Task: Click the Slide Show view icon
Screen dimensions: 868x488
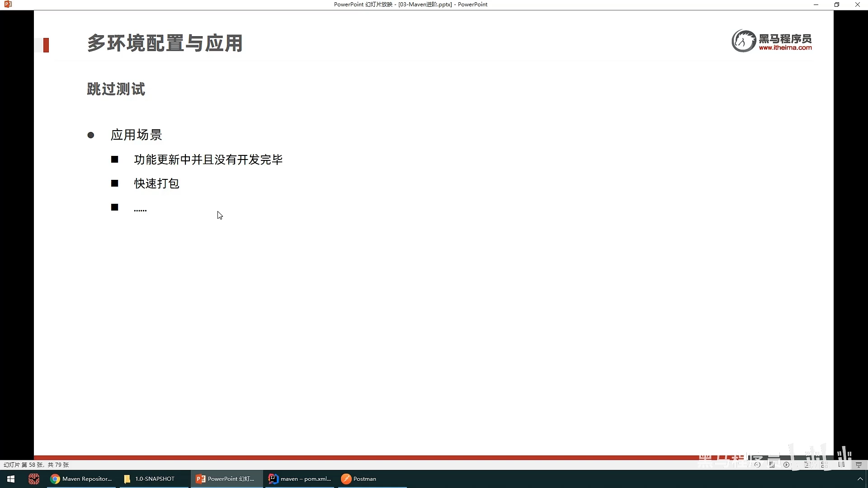Action: pyautogui.click(x=859, y=465)
